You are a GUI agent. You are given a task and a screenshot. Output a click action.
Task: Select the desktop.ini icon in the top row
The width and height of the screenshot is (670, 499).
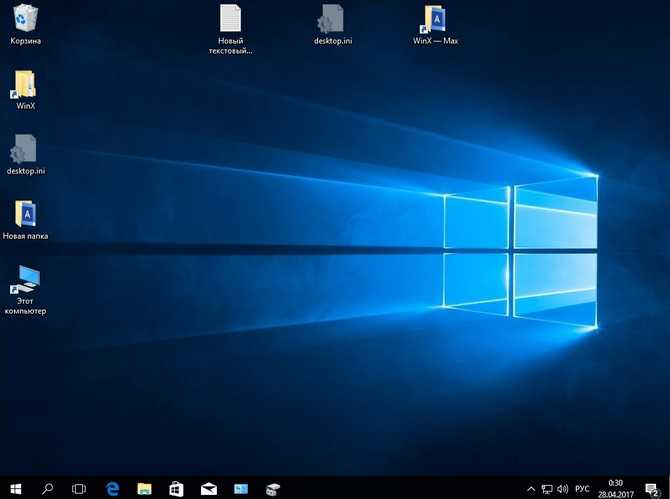(333, 24)
